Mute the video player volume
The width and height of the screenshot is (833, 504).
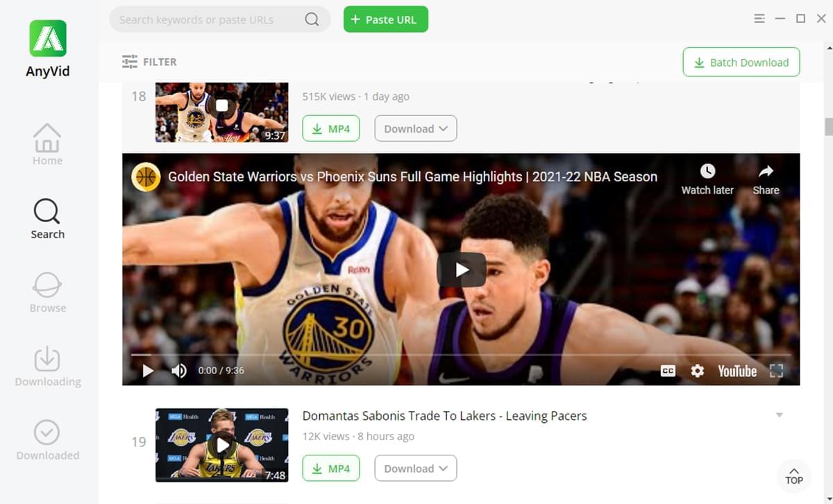coord(179,371)
